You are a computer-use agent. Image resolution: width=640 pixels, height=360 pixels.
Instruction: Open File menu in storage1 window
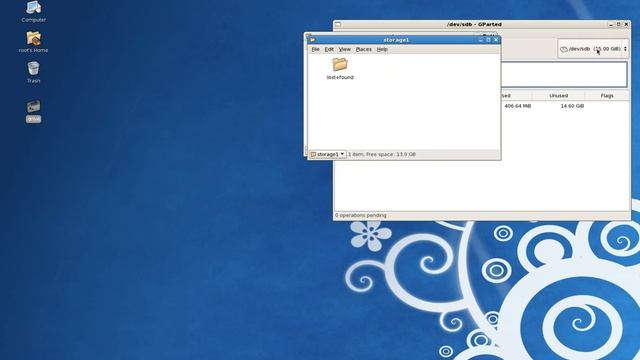(x=316, y=49)
